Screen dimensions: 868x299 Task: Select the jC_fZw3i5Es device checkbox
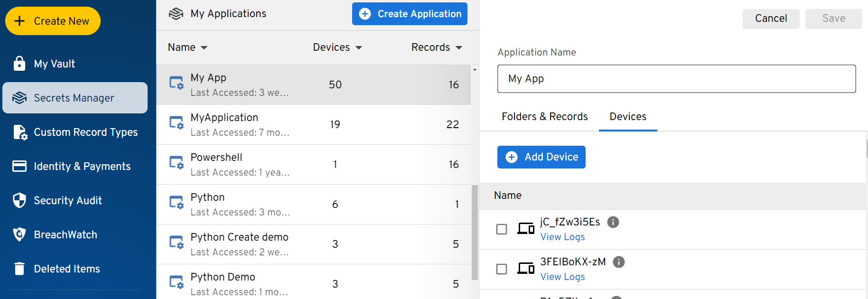click(502, 229)
